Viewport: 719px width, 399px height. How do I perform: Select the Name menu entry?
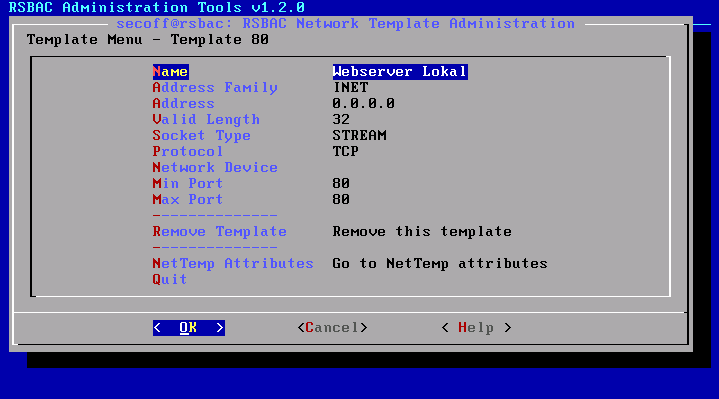170,72
